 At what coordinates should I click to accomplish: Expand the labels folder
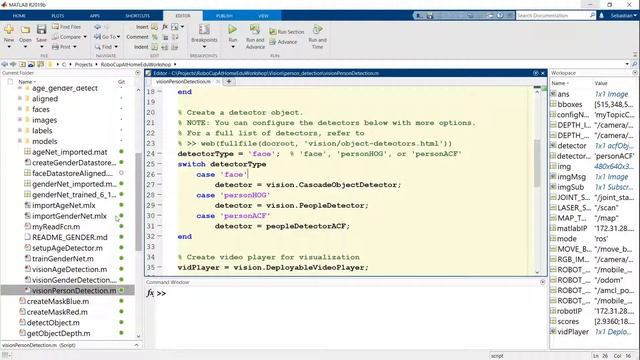(x=20, y=130)
